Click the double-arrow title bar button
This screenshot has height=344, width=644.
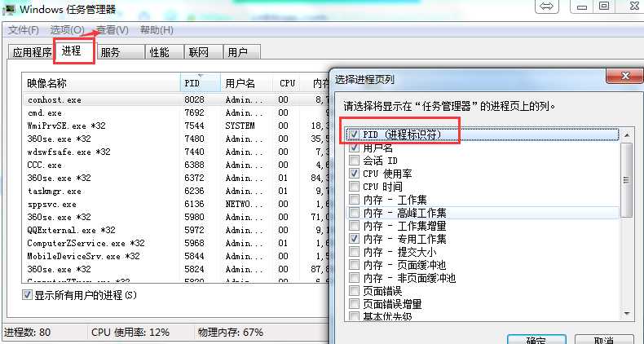click(x=547, y=7)
